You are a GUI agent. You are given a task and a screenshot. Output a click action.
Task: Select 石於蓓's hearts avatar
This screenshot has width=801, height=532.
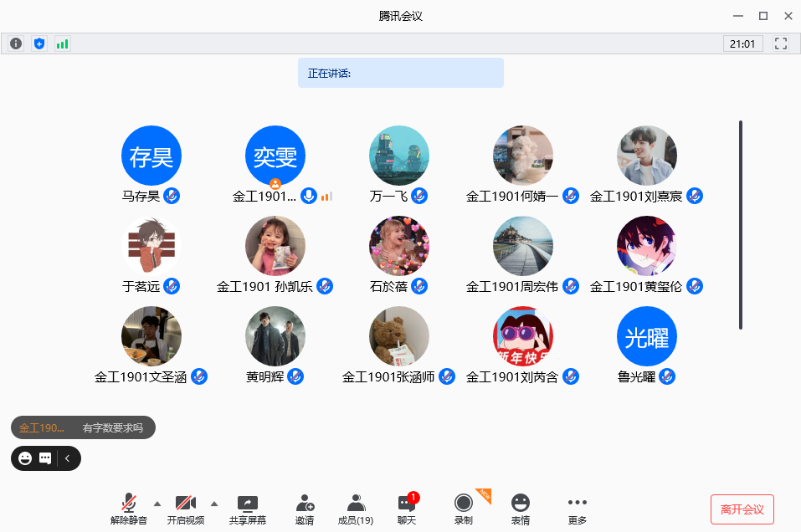[399, 246]
